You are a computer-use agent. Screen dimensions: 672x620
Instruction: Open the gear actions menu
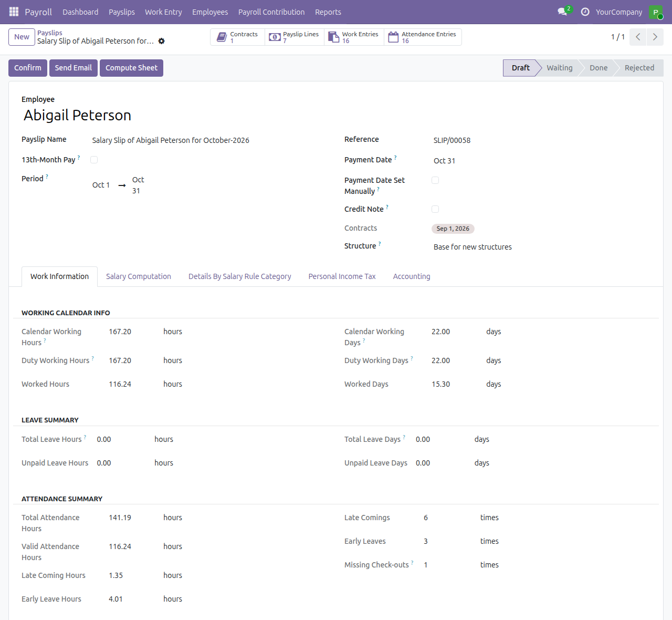pyautogui.click(x=162, y=41)
